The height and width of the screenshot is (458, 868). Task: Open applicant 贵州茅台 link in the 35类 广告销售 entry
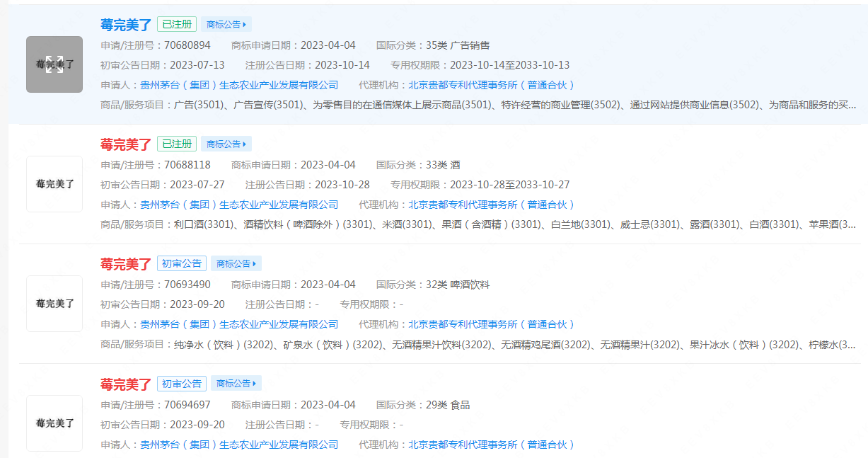click(x=239, y=85)
